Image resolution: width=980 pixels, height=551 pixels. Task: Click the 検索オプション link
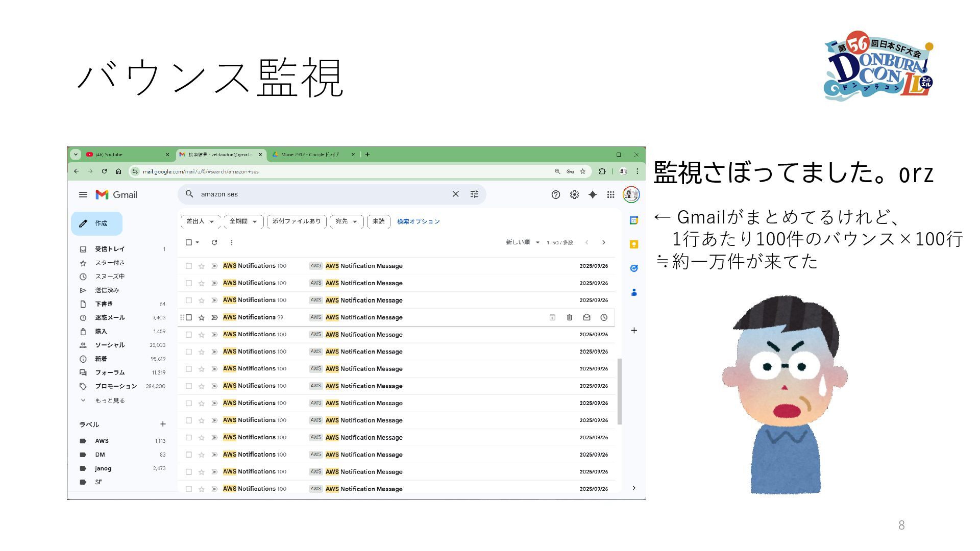click(x=418, y=221)
